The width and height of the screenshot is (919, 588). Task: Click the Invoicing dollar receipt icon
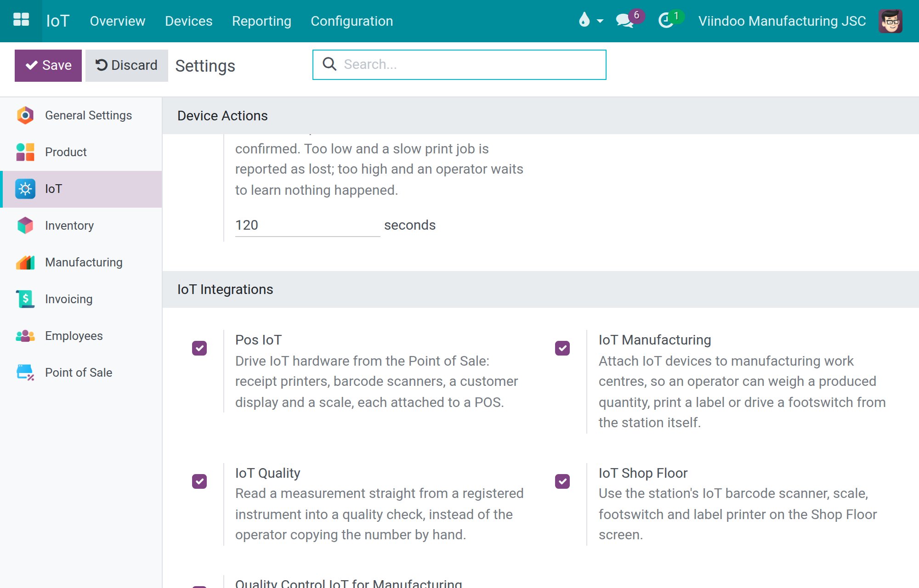(x=25, y=299)
